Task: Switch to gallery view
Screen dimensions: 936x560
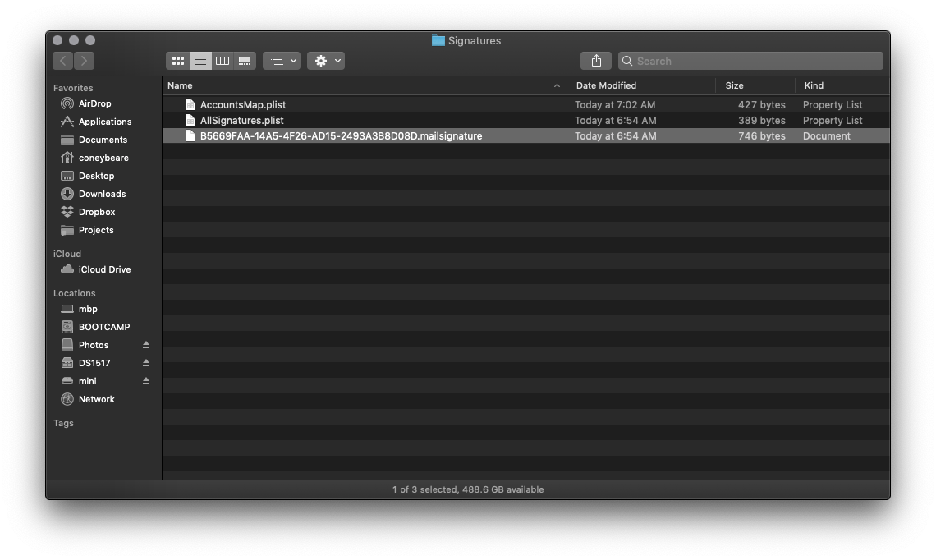Action: tap(245, 61)
